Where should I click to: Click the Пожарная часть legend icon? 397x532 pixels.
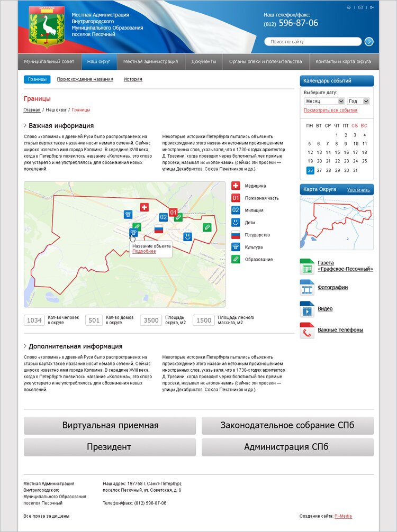pos(236,198)
